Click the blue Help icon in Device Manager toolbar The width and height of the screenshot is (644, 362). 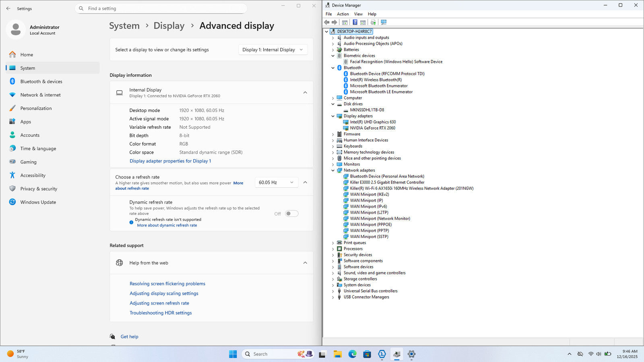(x=355, y=23)
